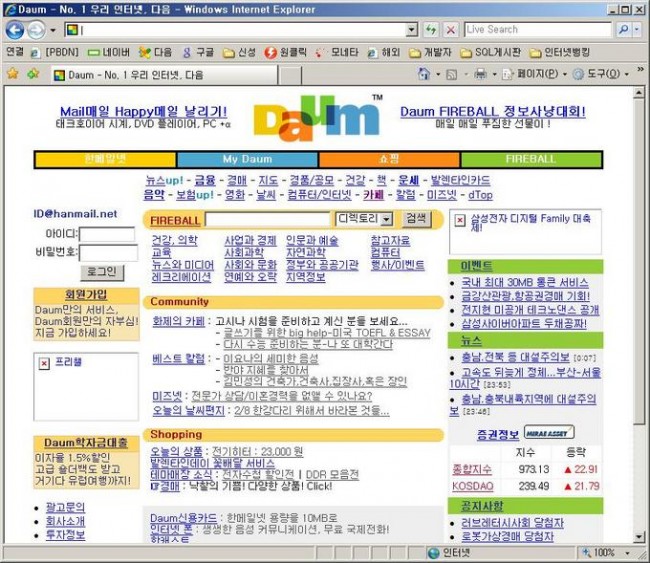
Task: Expand the Home button dropdown arrow
Action: point(438,75)
